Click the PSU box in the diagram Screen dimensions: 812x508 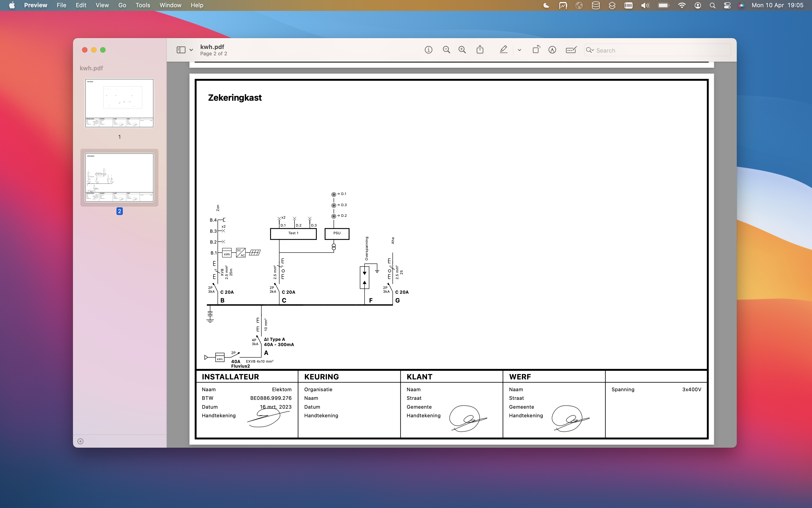pos(337,234)
